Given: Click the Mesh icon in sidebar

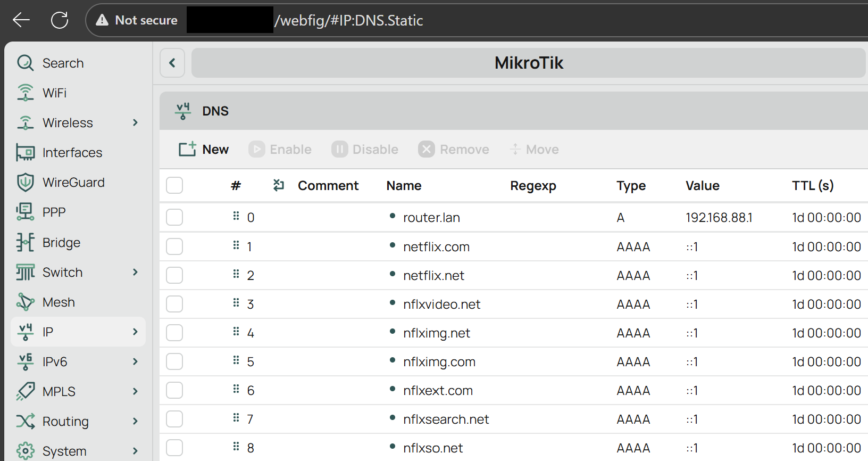Looking at the screenshot, I should tap(25, 302).
